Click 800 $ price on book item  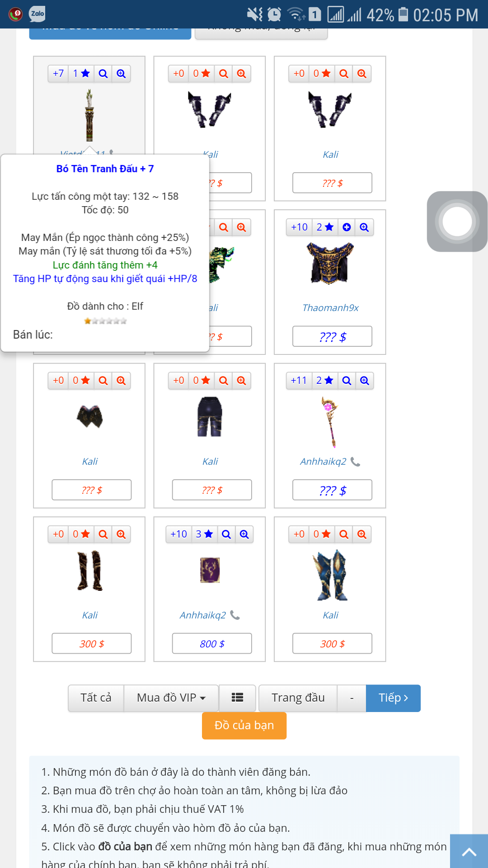click(212, 644)
